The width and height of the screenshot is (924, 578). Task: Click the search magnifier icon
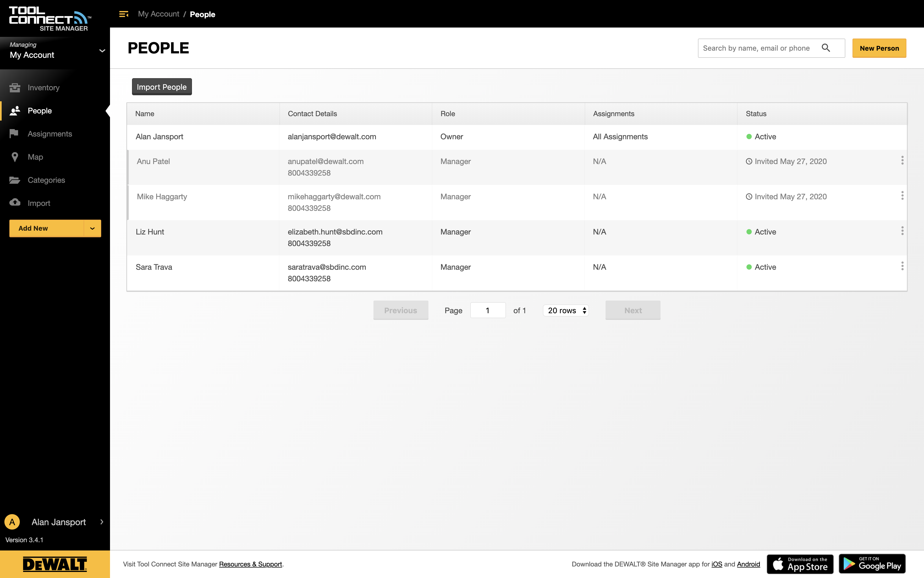click(x=826, y=48)
